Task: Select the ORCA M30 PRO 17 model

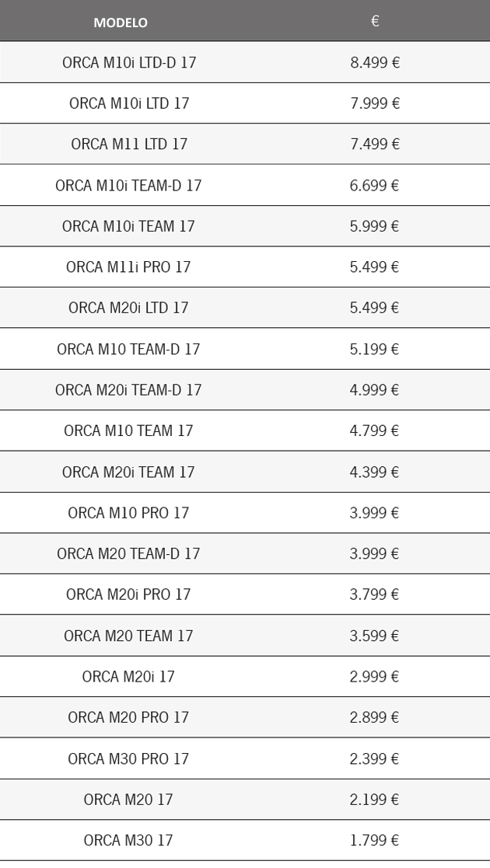Action: click(x=128, y=758)
